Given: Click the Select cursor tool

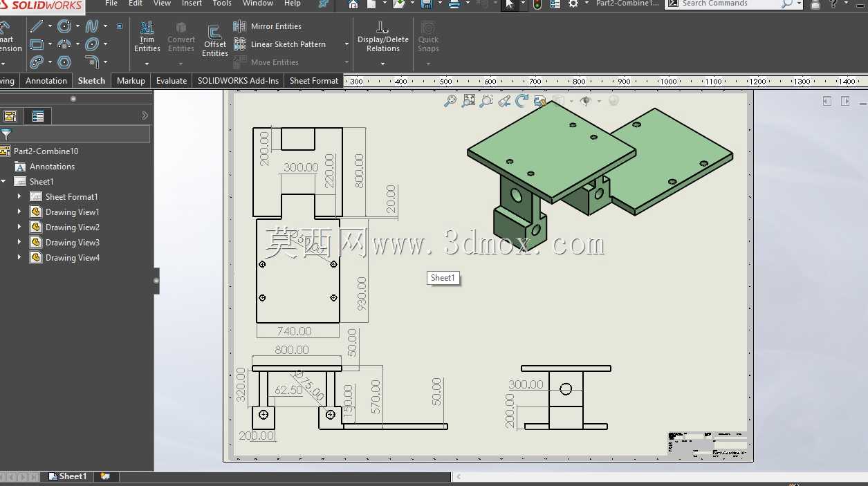Looking at the screenshot, I should pyautogui.click(x=510, y=4).
